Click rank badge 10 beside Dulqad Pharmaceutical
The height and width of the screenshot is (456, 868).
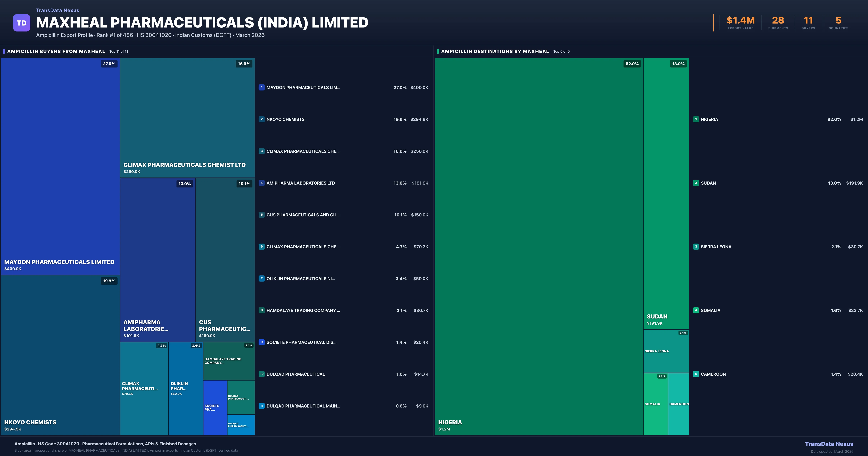(261, 374)
